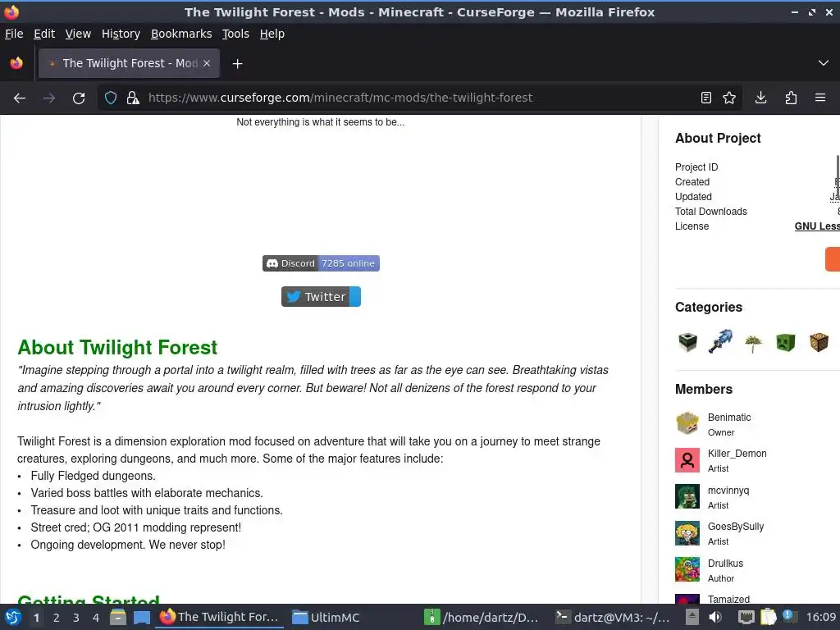Open the Firefox hamburger menu
The width and height of the screenshot is (840, 630).
[820, 98]
